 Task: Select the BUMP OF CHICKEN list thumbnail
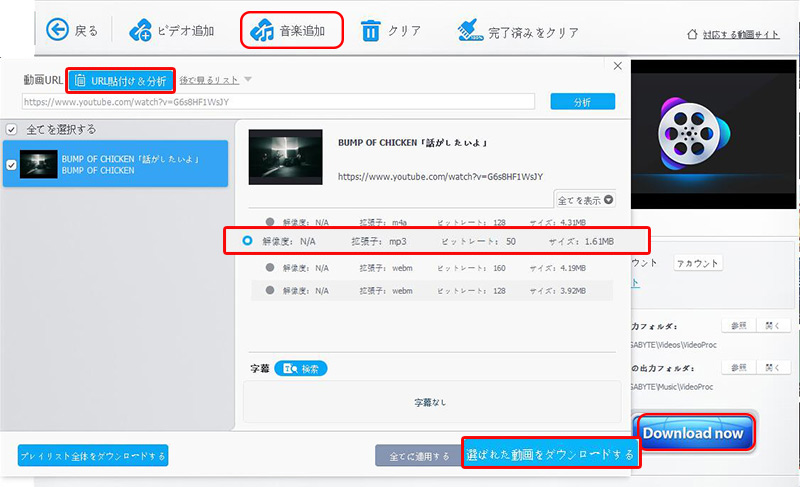point(39,164)
